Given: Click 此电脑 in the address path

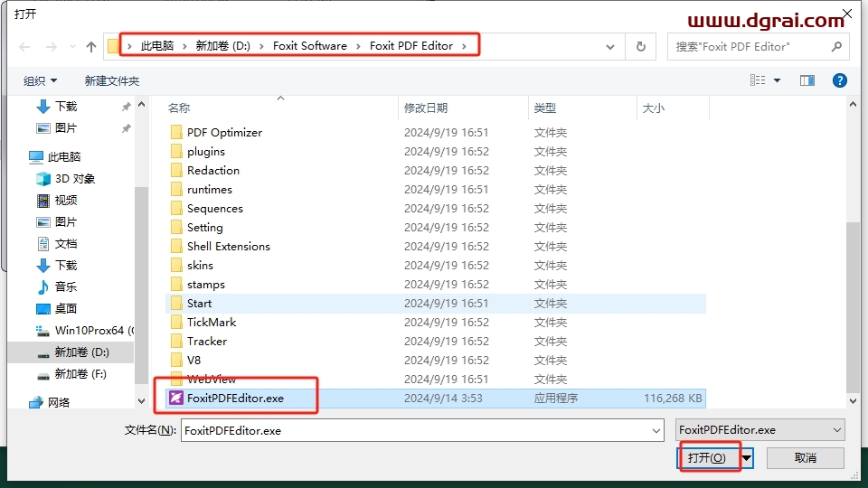Looking at the screenshot, I should [x=156, y=46].
